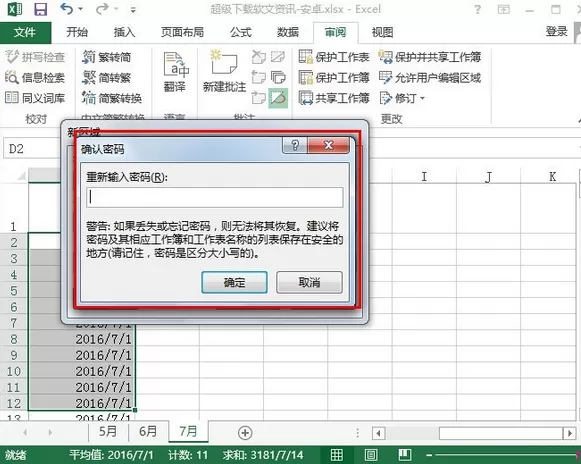Screen dimensions: 581x464
Task: Open 简繁转换 conversion options
Action: click(x=112, y=98)
